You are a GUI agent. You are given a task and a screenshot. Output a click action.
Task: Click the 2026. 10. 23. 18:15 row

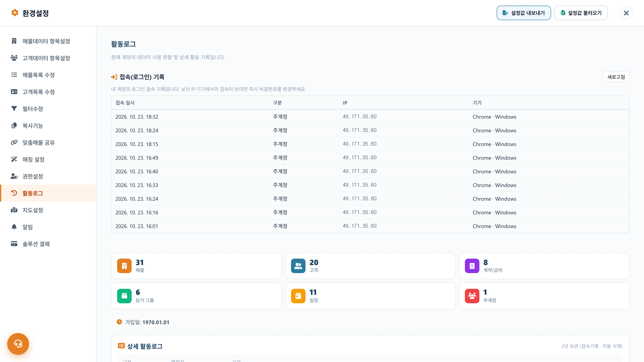pos(370,144)
